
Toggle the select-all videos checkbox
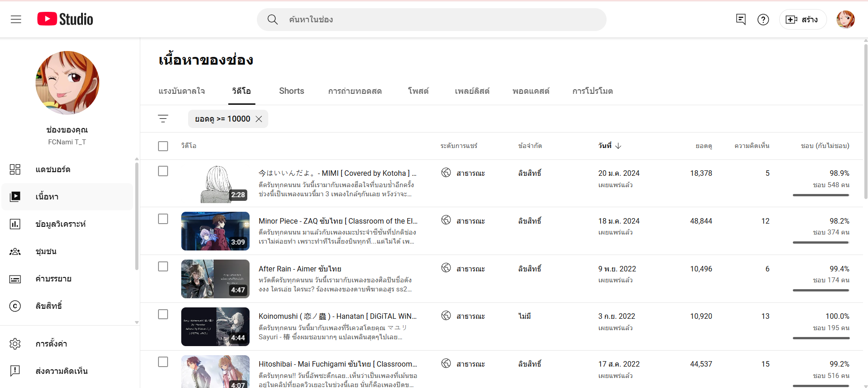pos(163,146)
